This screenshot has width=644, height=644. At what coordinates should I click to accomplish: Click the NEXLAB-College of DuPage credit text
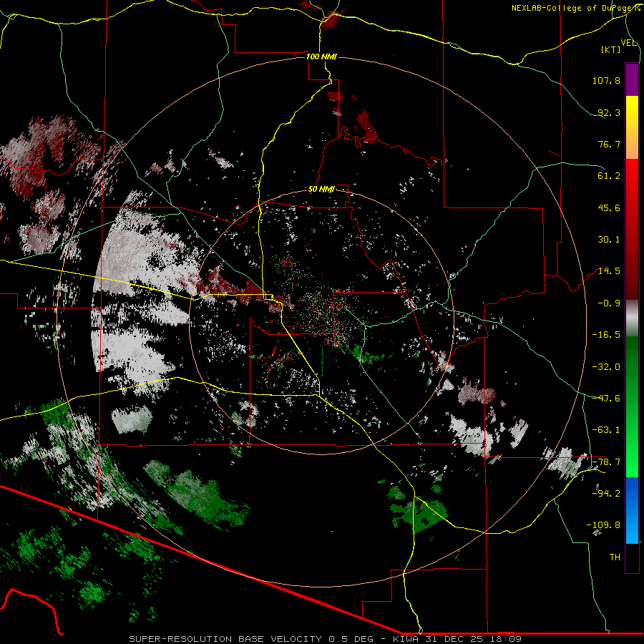coord(575,8)
